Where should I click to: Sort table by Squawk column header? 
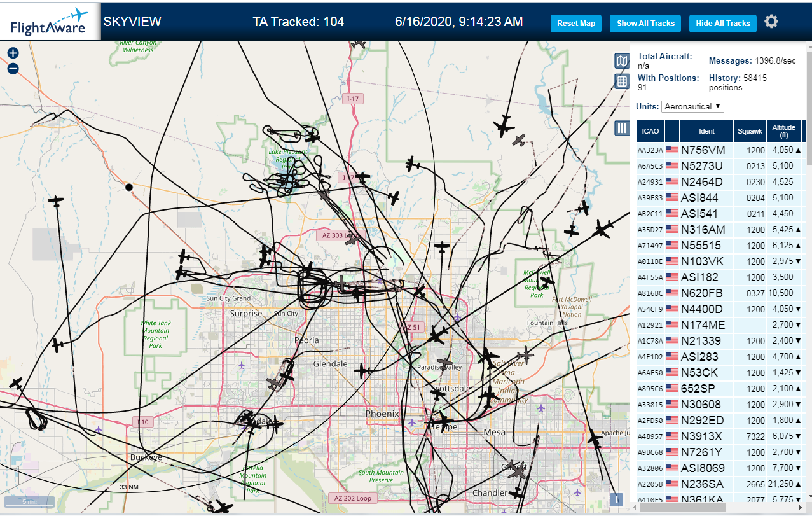[x=750, y=131]
